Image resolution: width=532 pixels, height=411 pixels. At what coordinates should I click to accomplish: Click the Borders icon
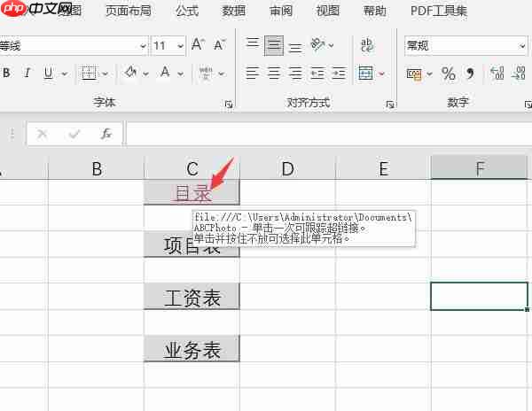point(89,73)
